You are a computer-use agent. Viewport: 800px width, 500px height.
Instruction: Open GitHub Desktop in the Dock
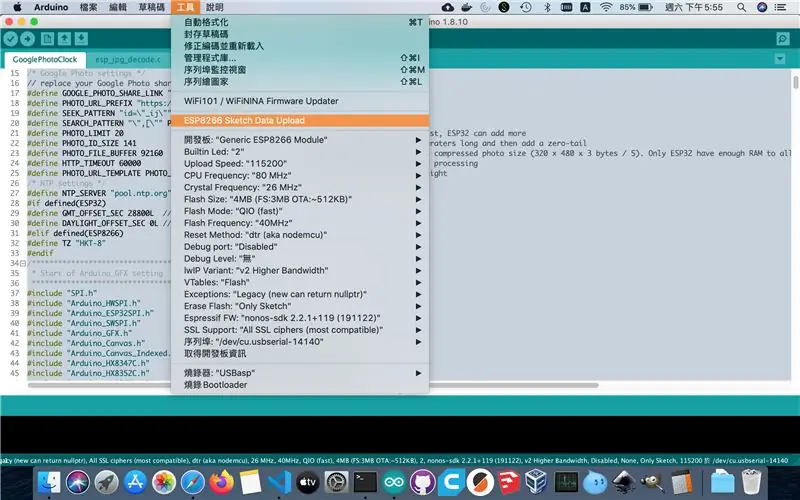pyautogui.click(x=422, y=482)
